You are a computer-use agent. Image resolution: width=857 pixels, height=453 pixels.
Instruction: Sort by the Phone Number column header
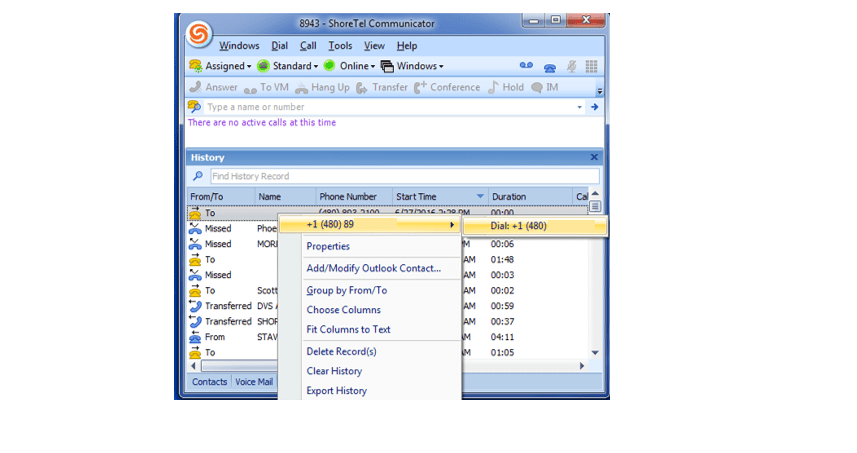tap(354, 197)
